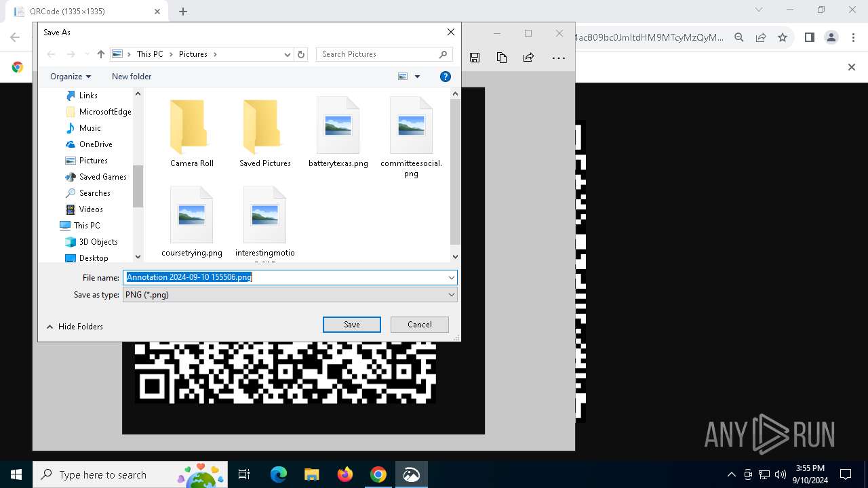Select MicrosoftEdge folder in tree
The height and width of the screenshot is (488, 868).
(x=99, y=112)
